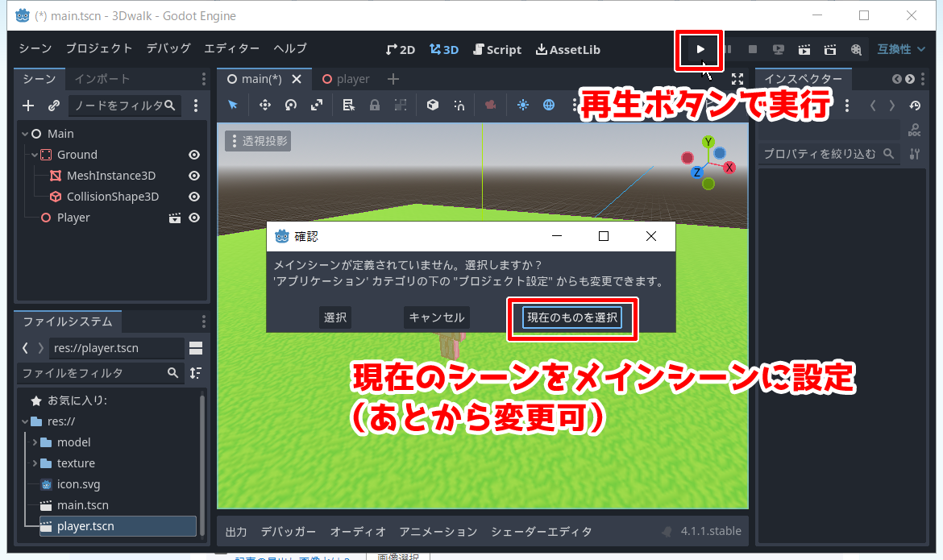Click the ノードをフィルタ search field
Image resolution: width=943 pixels, height=560 pixels.
pos(124,106)
